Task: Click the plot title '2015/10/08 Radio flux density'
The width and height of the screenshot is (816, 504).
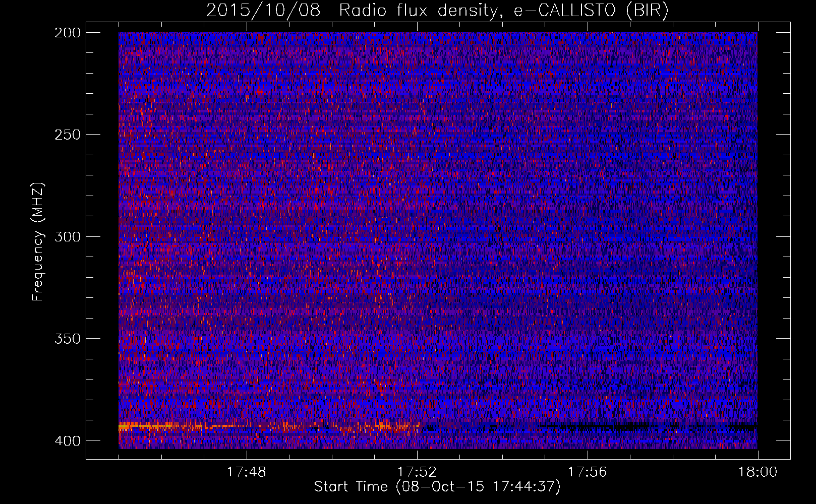Action: click(x=437, y=11)
